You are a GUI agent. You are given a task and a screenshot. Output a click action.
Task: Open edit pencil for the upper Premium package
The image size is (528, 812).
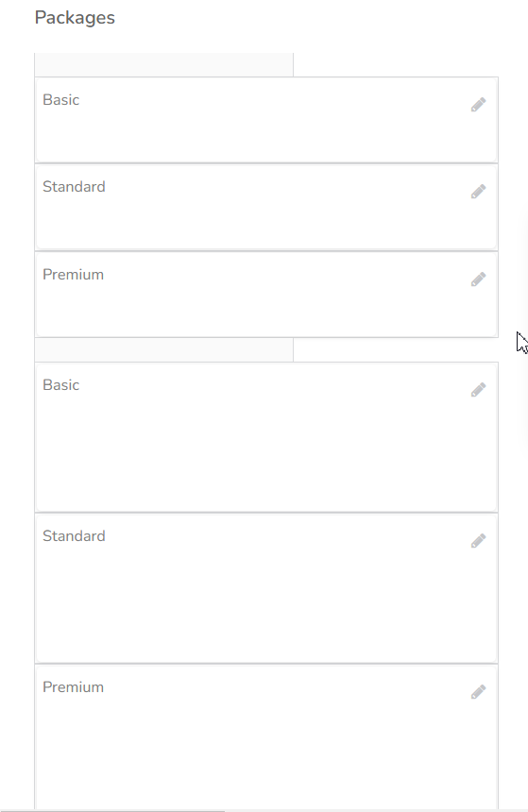coord(478,279)
